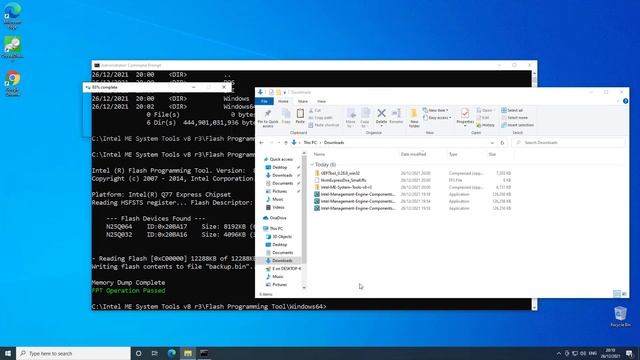This screenshot has width=640, height=360.
Task: Go back with Explorer back arrow
Action: point(262,142)
